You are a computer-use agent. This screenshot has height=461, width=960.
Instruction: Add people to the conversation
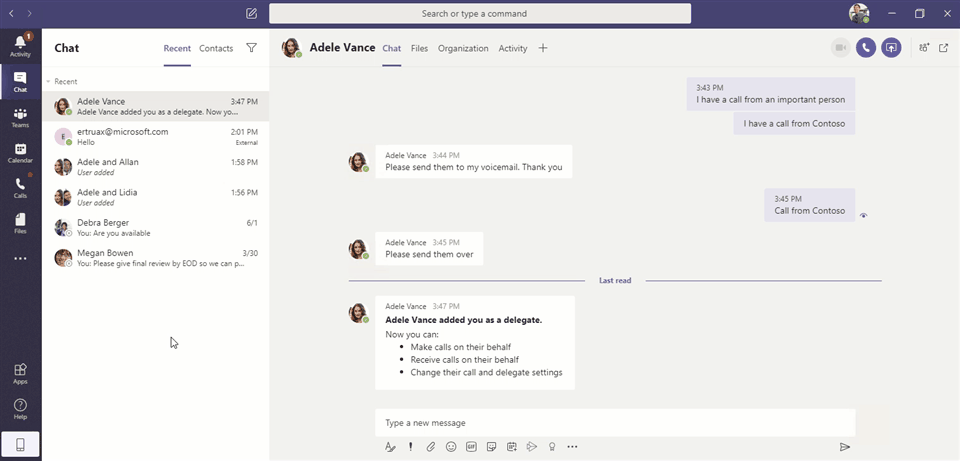click(924, 48)
